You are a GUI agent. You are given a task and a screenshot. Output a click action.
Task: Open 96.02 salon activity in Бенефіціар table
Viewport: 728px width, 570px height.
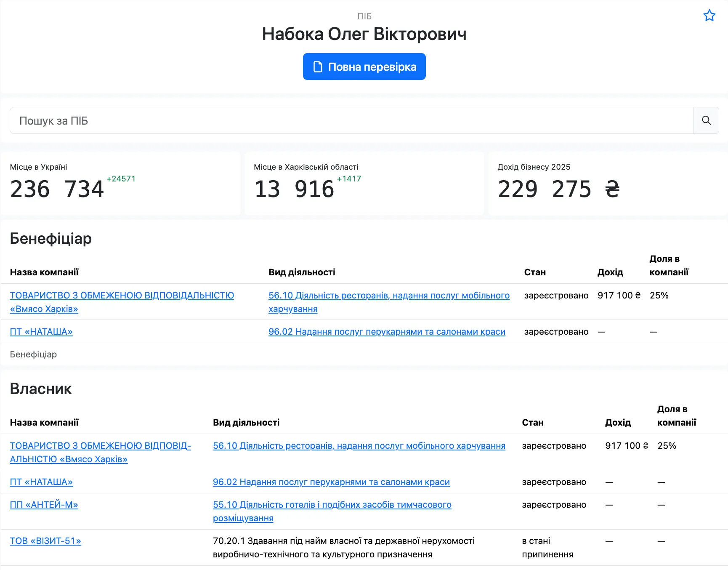coord(387,332)
